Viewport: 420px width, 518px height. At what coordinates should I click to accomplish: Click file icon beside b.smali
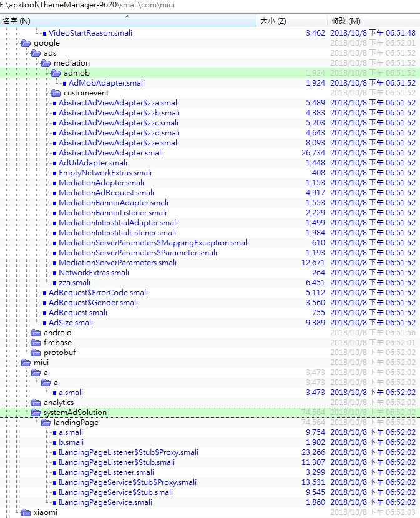pyautogui.click(x=54, y=442)
